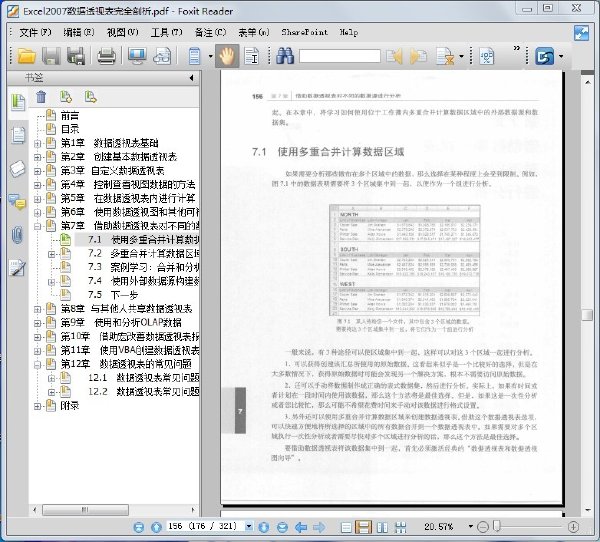
Task: Click the vertical scrollbar thumb
Action: (587, 315)
